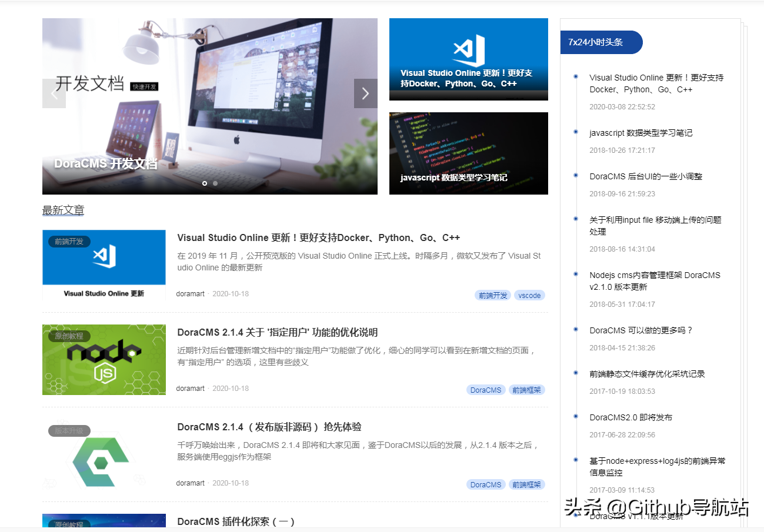Click timestamp 2020-03-08 22:52:52

[622, 107]
